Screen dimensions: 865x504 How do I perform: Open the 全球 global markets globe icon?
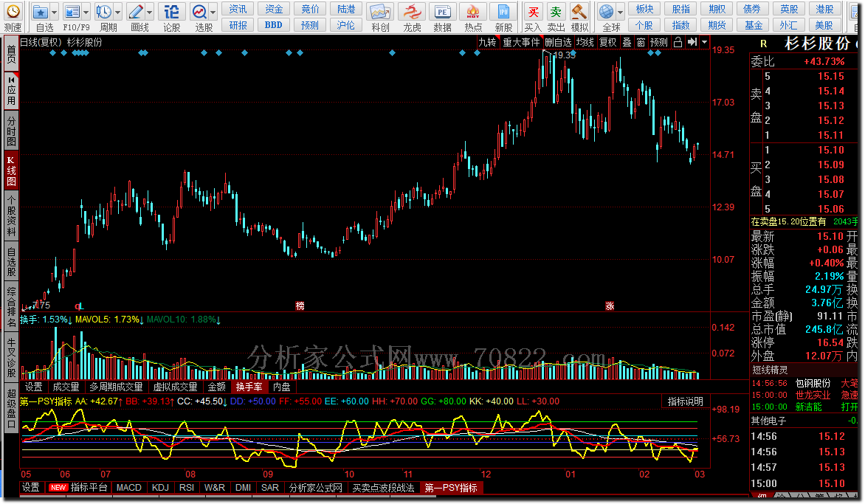tap(606, 12)
